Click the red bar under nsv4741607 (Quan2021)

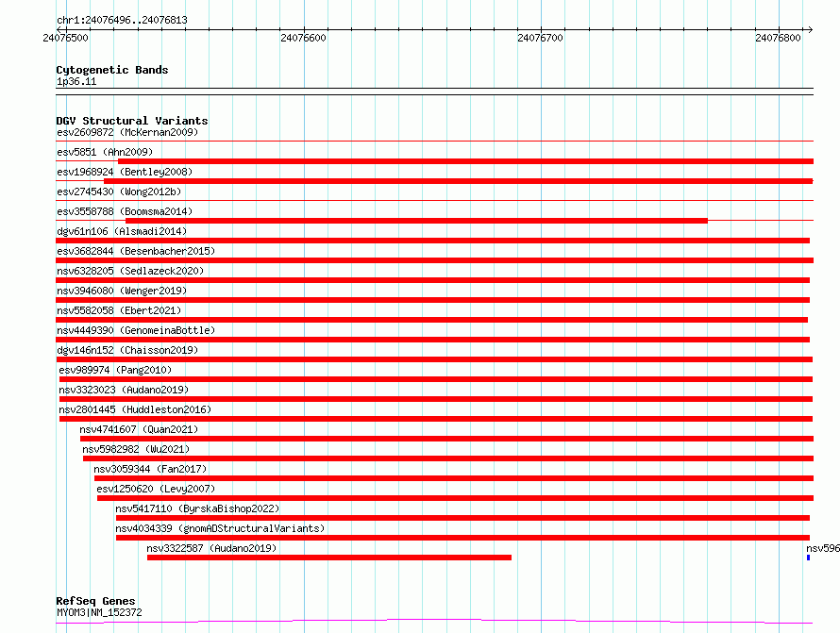[446, 439]
